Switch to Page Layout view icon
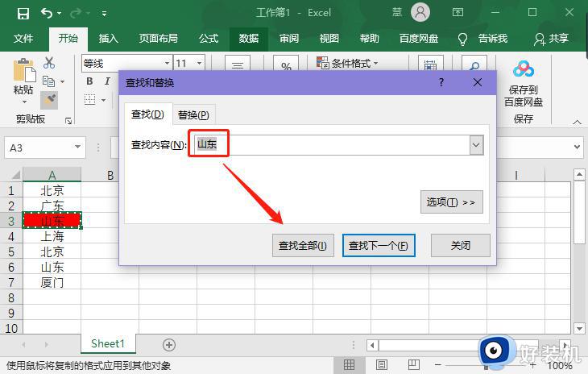The height and width of the screenshot is (374, 588). coord(381,364)
